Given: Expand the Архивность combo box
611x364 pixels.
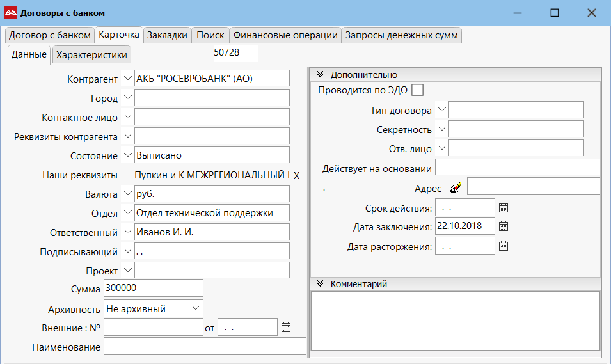Looking at the screenshot, I should [195, 308].
